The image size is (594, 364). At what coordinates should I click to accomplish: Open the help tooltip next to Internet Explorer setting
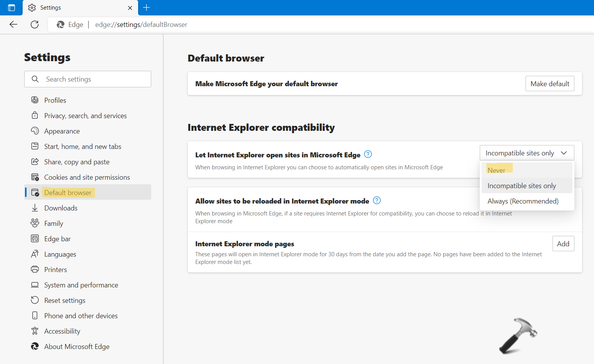368,154
